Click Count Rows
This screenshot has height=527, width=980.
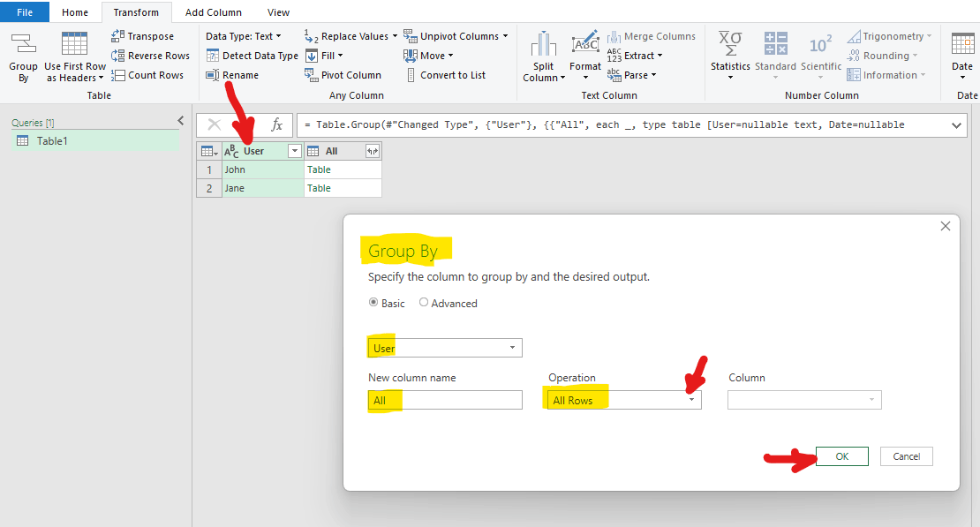pos(149,74)
